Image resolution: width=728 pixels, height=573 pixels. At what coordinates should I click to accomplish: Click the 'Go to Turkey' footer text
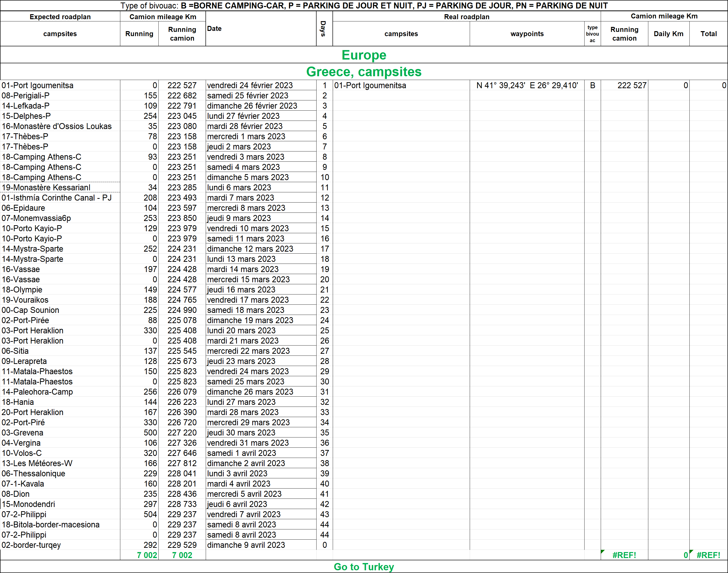(364, 567)
